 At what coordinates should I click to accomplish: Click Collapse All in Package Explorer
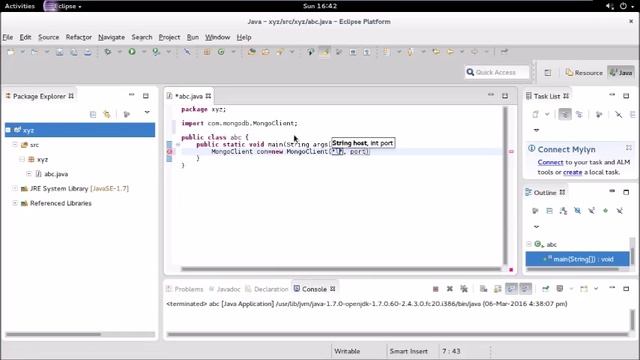click(93, 114)
